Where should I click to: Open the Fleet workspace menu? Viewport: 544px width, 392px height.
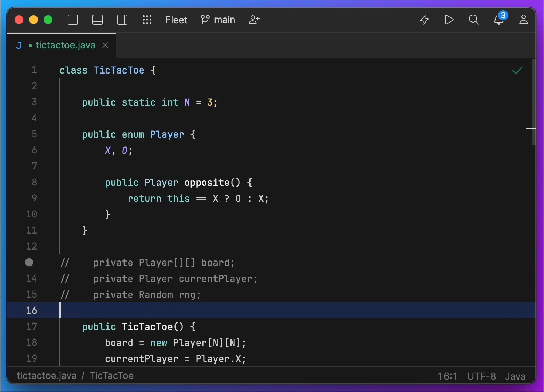coord(176,20)
